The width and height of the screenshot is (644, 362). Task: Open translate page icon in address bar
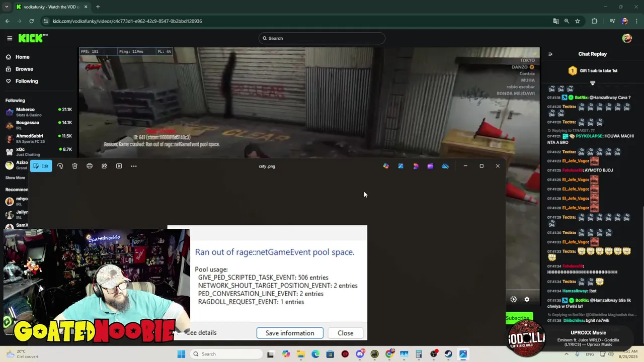pos(555,21)
